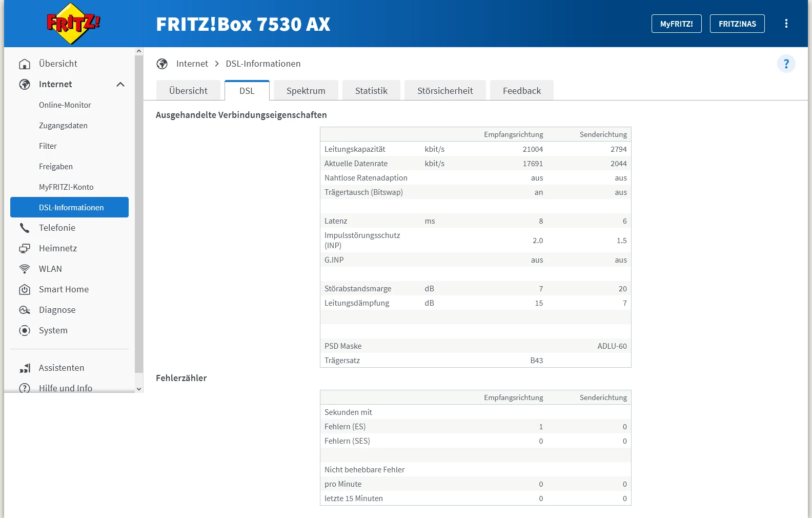Collapse the Internet menu chevron
Image resolution: width=812 pixels, height=518 pixels.
[120, 84]
